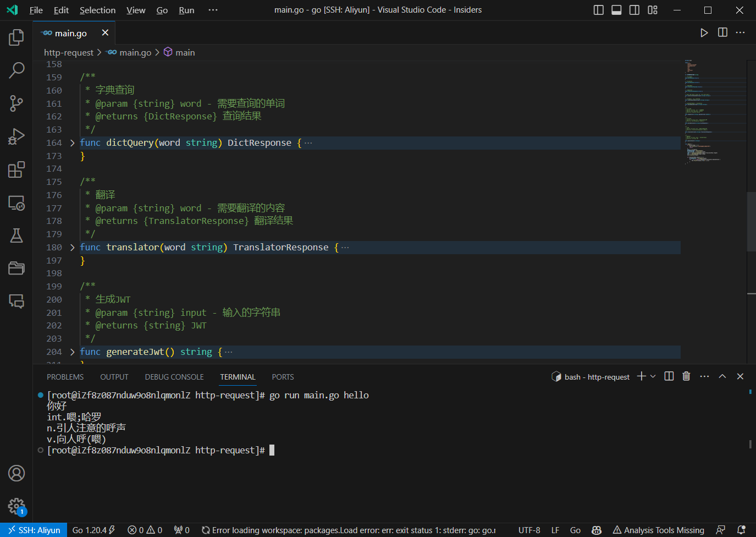Click the code minimap preview
756x537 pixels.
coord(715,112)
